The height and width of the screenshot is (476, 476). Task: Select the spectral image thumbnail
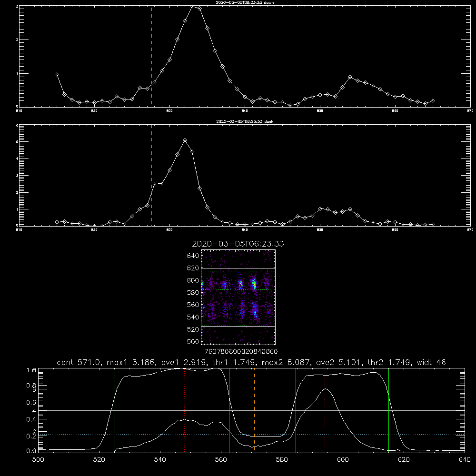(x=238, y=297)
